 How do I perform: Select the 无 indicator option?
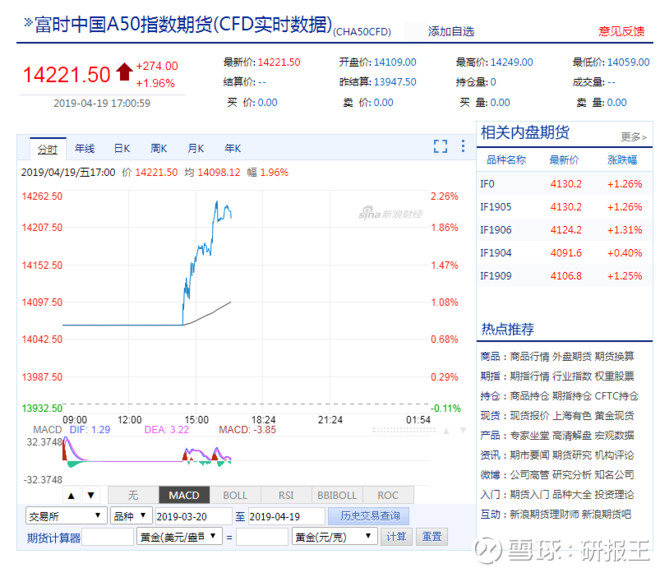click(133, 495)
